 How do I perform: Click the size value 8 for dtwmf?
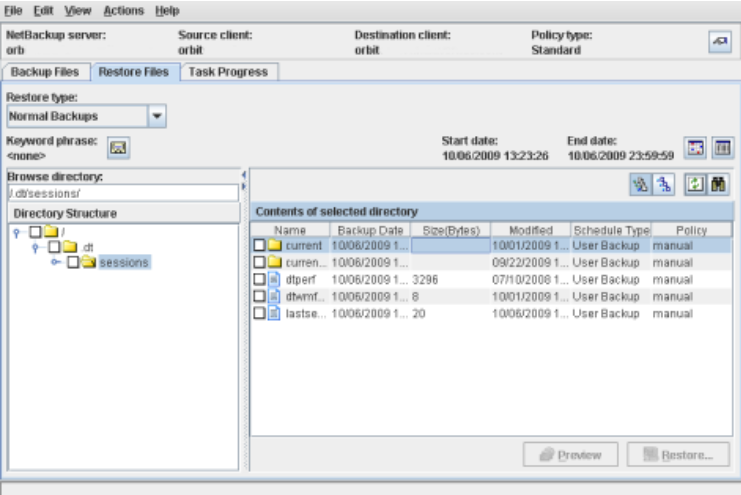point(415,296)
